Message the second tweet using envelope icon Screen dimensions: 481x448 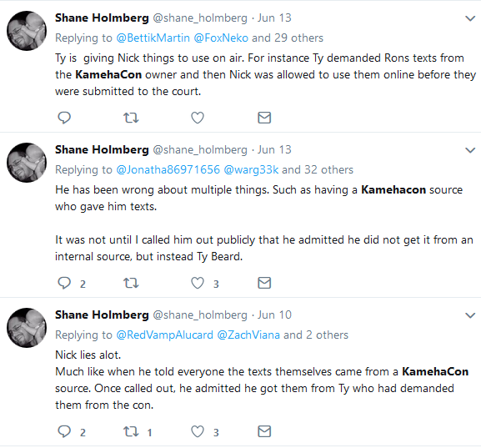click(x=264, y=283)
